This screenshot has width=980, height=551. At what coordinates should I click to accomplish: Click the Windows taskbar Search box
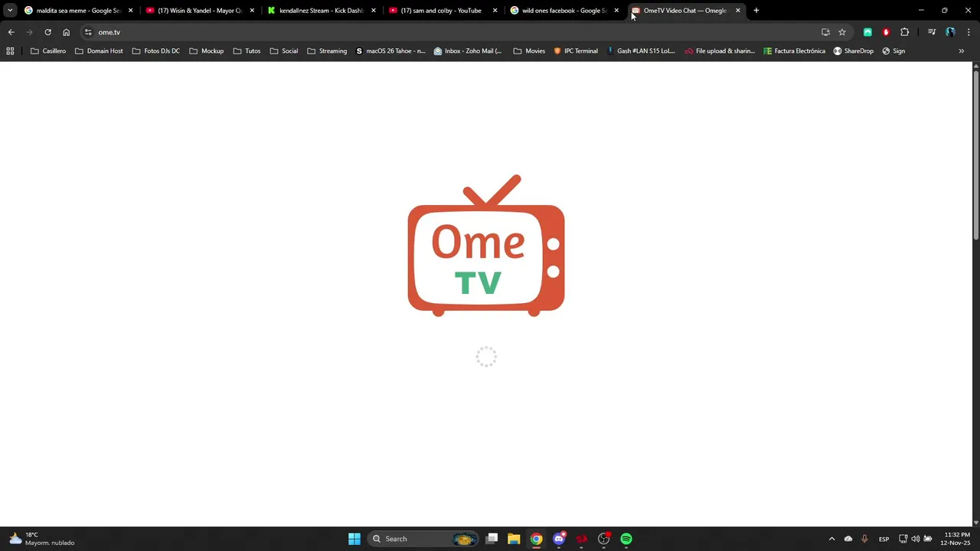(421, 539)
